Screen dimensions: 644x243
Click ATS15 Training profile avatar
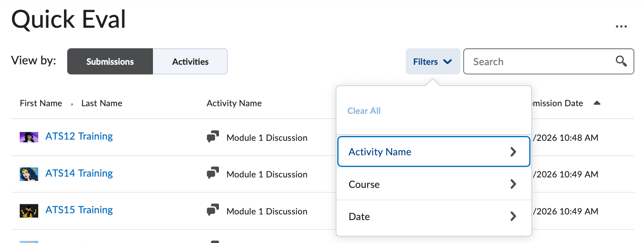pyautogui.click(x=29, y=211)
